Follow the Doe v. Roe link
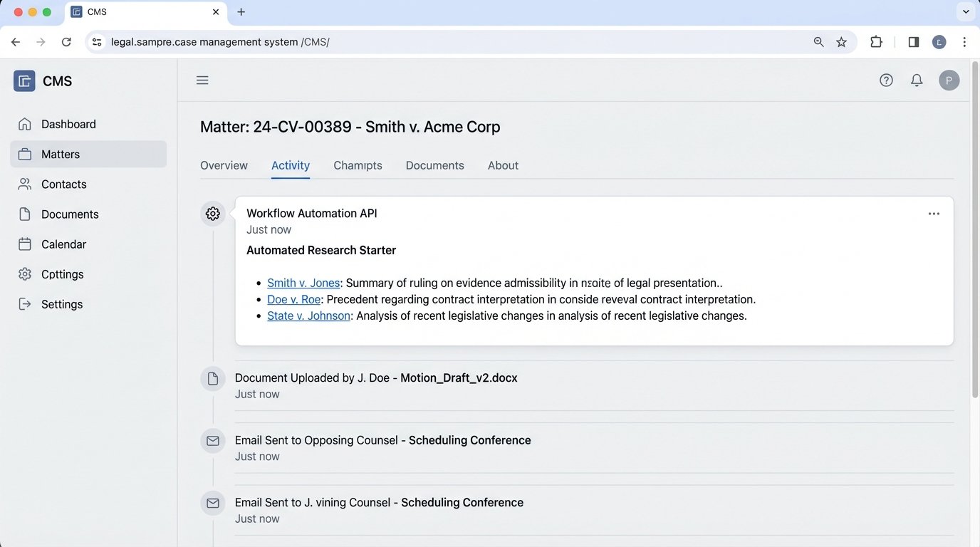 click(x=293, y=299)
